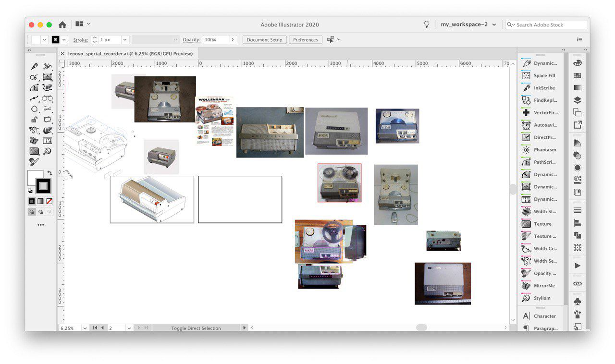The width and height of the screenshot is (615, 364).
Task: Go to the previous artboard
Action: pyautogui.click(x=102, y=328)
